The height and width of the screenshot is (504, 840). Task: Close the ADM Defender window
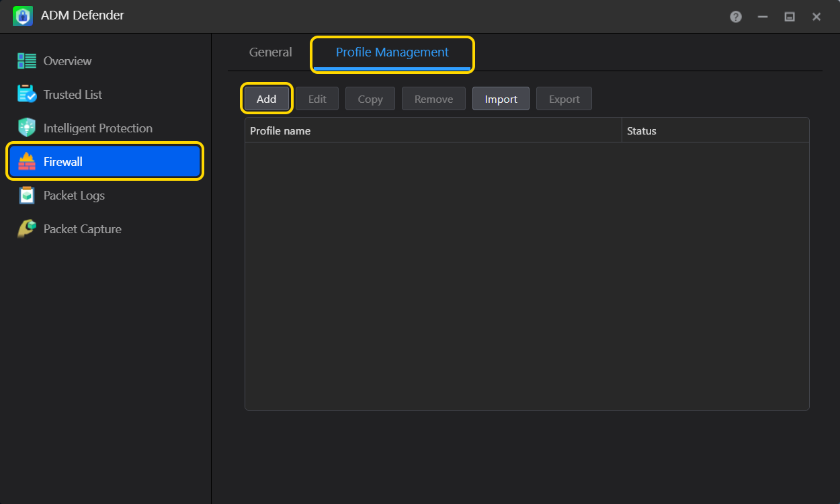click(816, 17)
